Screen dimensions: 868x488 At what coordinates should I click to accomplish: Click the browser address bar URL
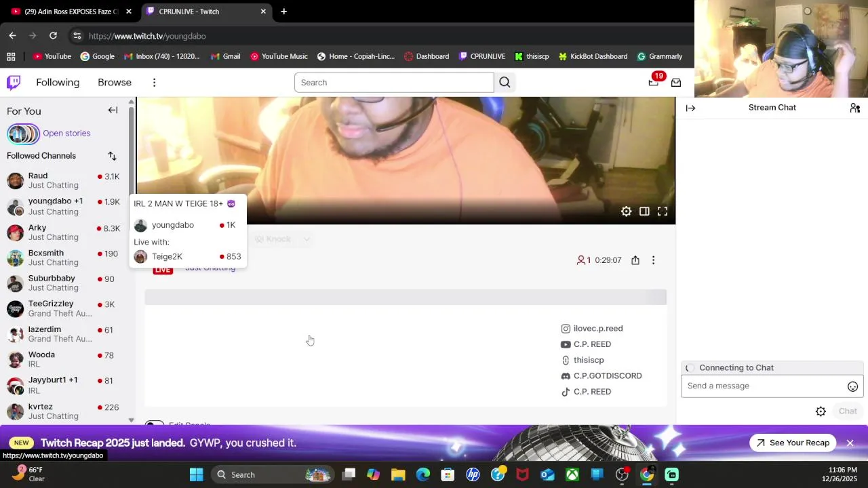click(x=147, y=36)
